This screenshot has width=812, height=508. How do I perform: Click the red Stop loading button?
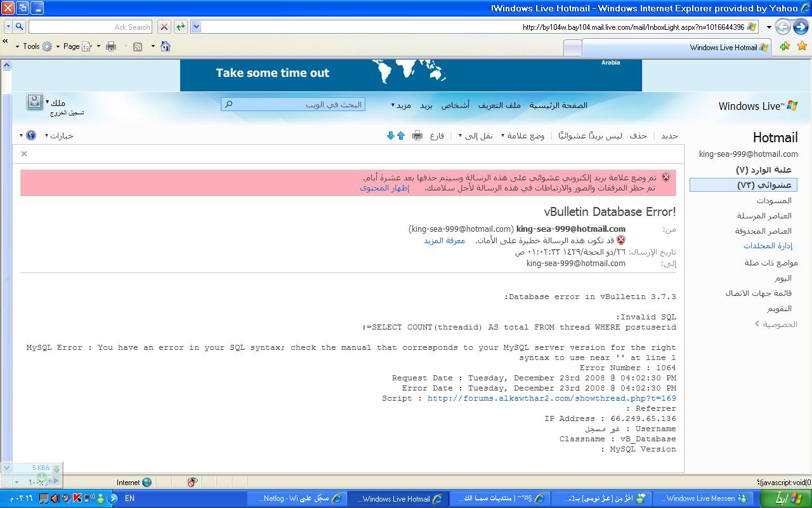[164, 27]
